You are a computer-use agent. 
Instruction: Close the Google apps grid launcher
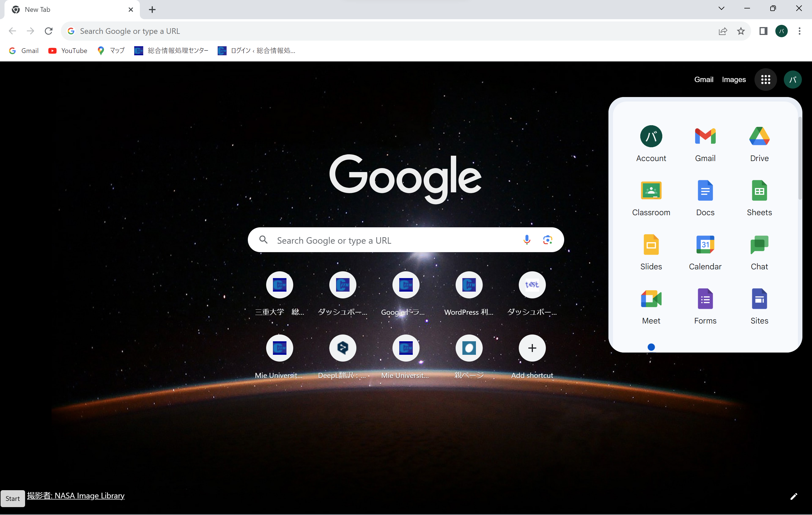765,80
